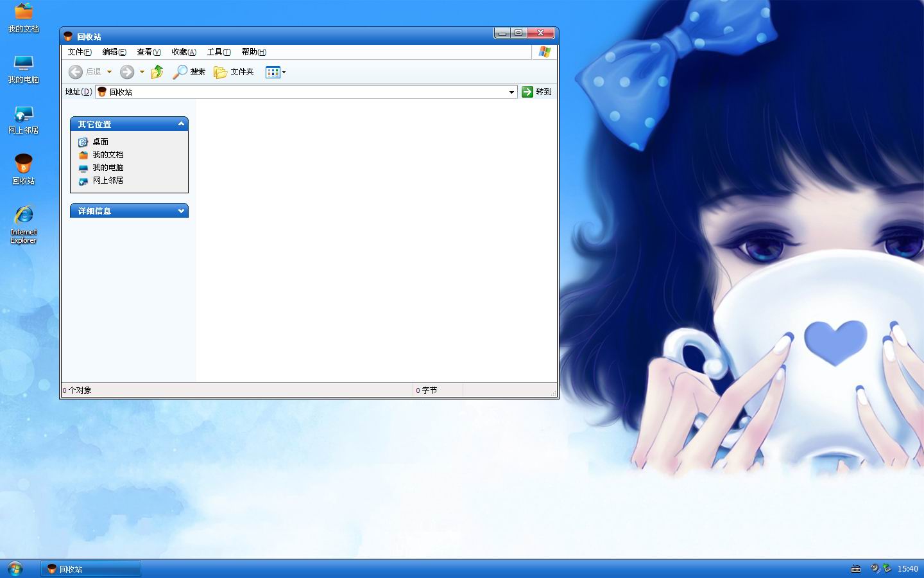Open Back button history dropdown arrow
Image resolution: width=924 pixels, height=578 pixels.
(109, 72)
